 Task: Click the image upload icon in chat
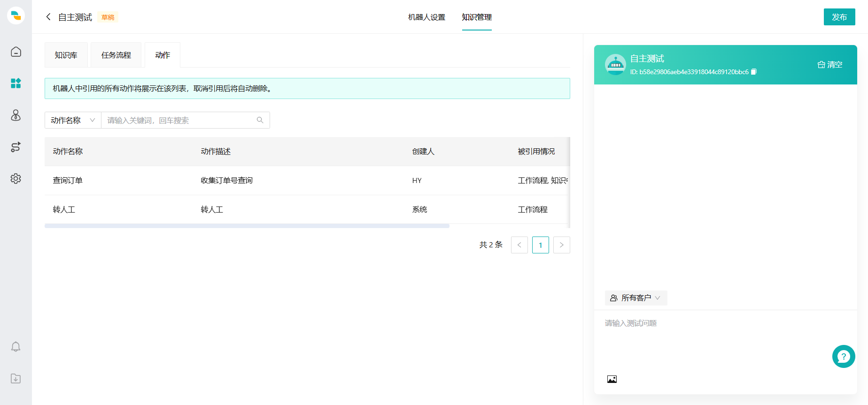tap(612, 379)
